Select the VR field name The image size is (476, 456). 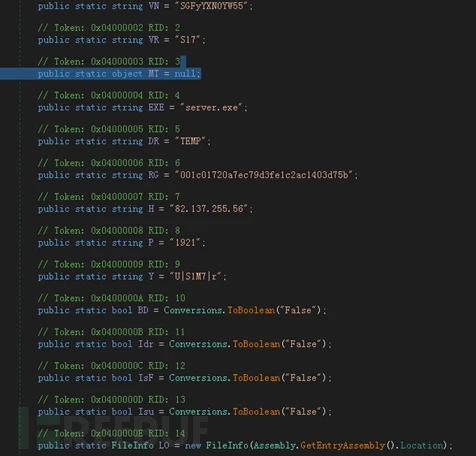(154, 40)
